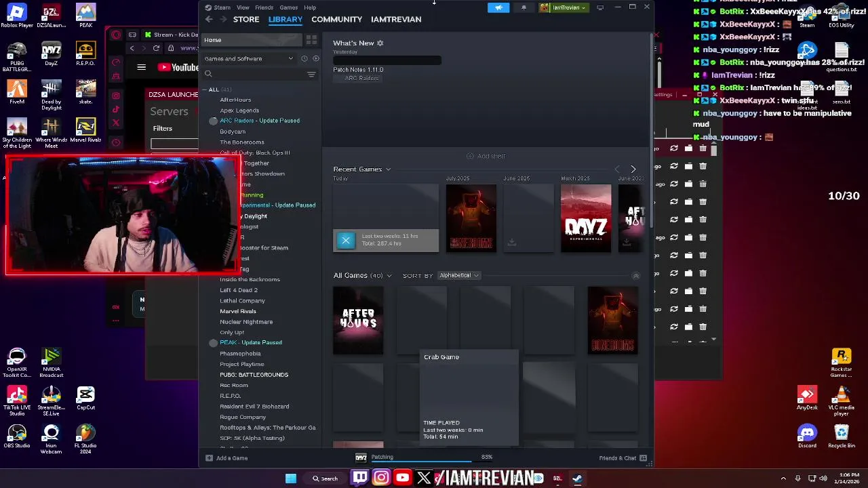Open the IAMTREVIAN profile tab
This screenshot has height=488, width=868.
click(396, 19)
